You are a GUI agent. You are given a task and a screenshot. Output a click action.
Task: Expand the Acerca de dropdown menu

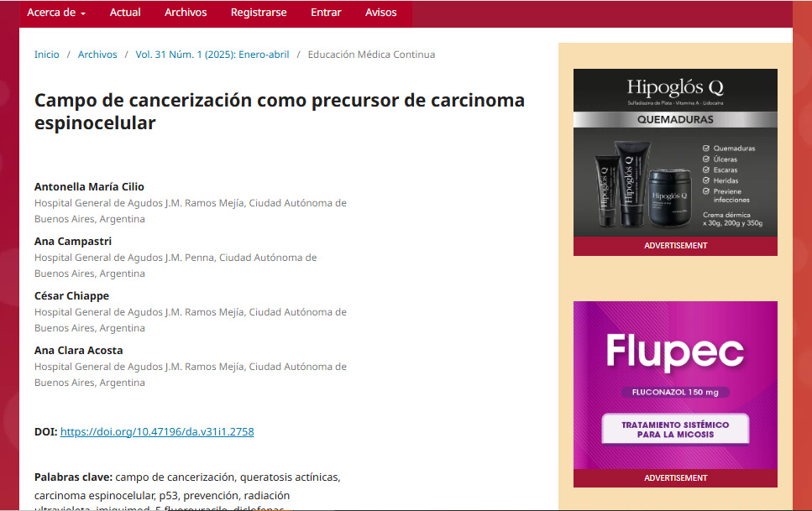click(56, 13)
